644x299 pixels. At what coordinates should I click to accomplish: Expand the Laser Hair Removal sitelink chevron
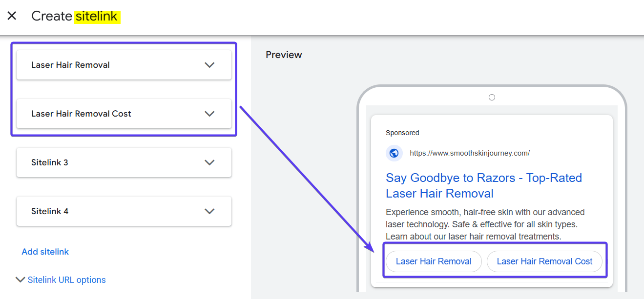coord(209,65)
